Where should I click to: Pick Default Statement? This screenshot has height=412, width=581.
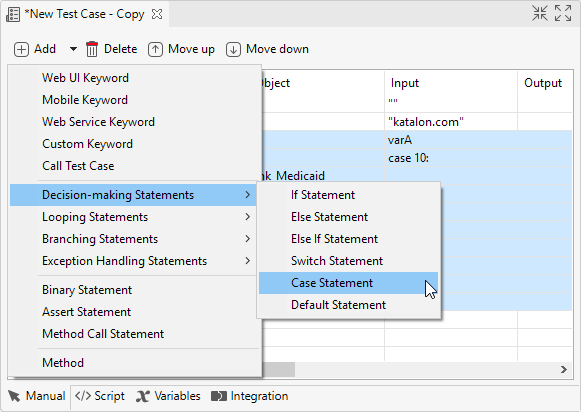(x=348, y=305)
